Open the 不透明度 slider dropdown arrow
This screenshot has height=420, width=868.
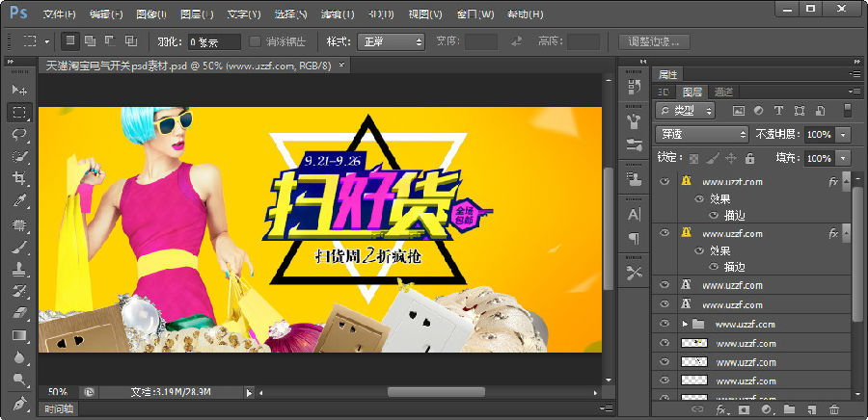click(x=843, y=134)
